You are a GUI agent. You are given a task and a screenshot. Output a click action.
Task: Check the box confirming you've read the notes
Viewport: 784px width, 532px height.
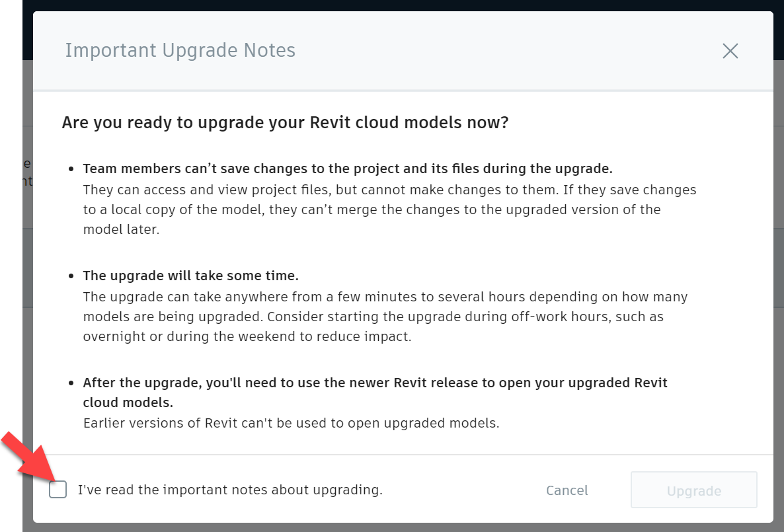(x=58, y=490)
